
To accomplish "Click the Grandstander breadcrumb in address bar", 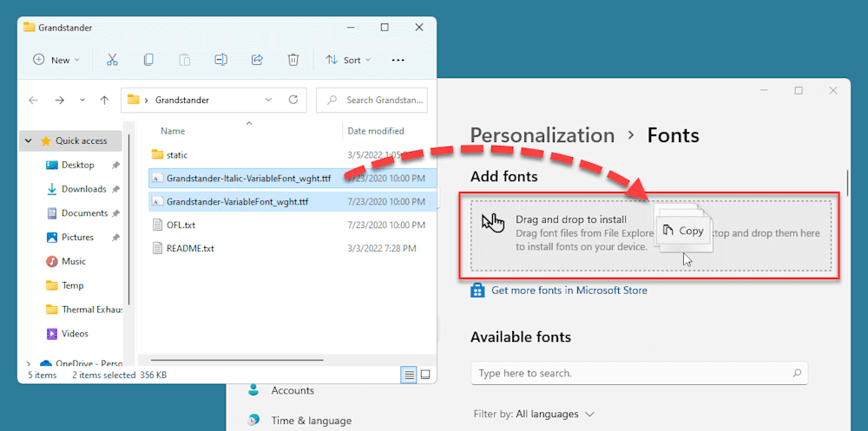I will click(182, 100).
